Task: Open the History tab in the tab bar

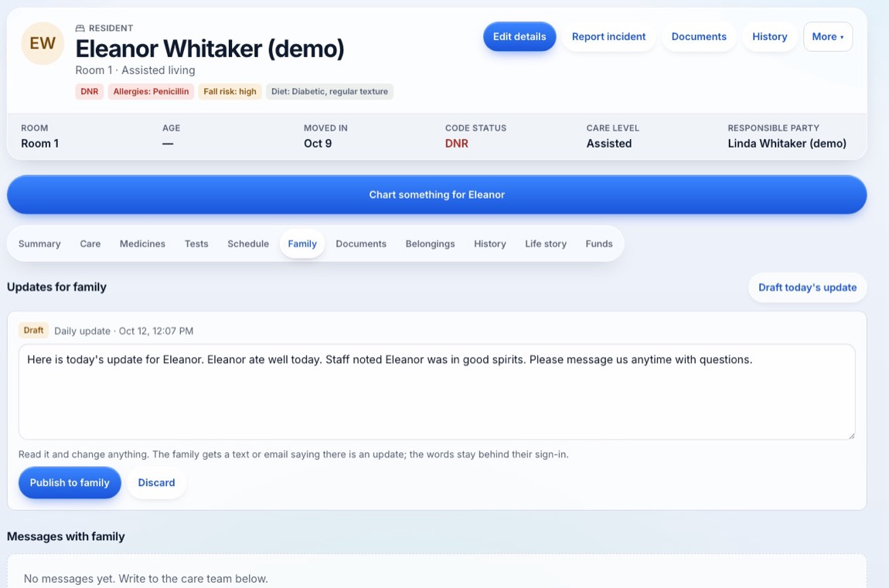Action: [490, 243]
